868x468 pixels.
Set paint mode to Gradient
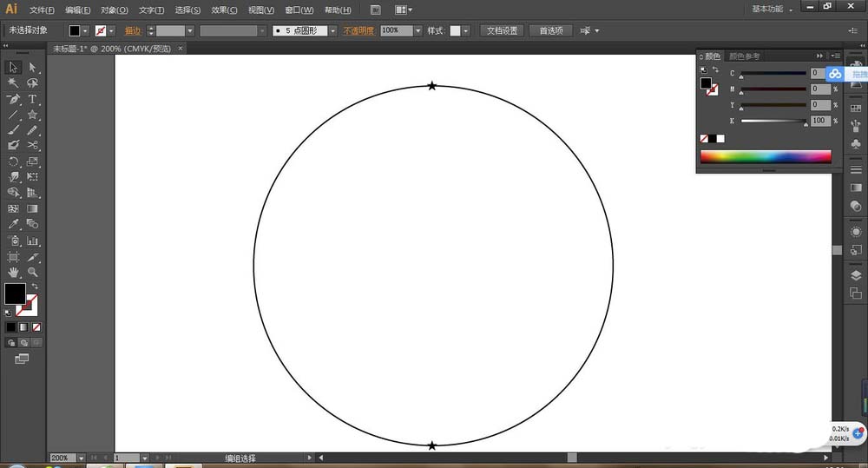tap(23, 327)
